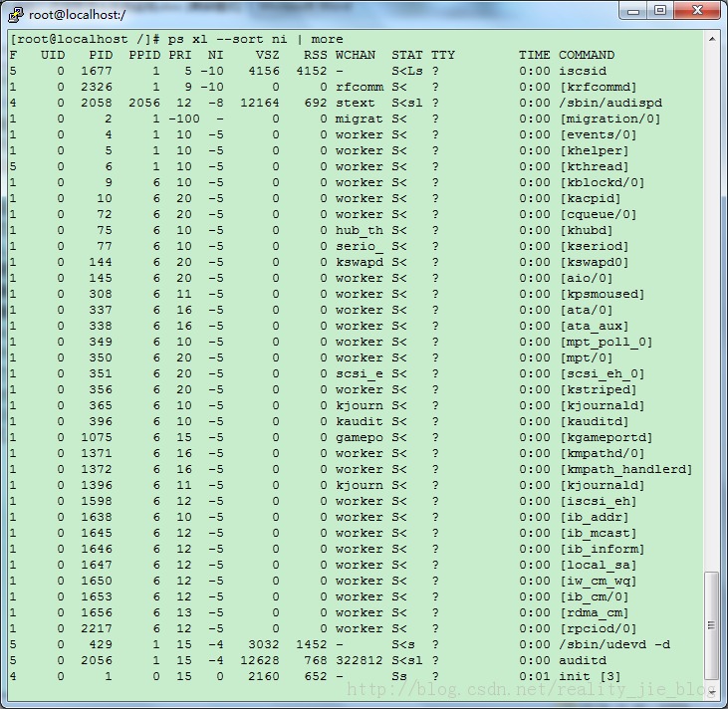728x709 pixels.
Task: Select the init [3] command text
Action: click(x=591, y=676)
